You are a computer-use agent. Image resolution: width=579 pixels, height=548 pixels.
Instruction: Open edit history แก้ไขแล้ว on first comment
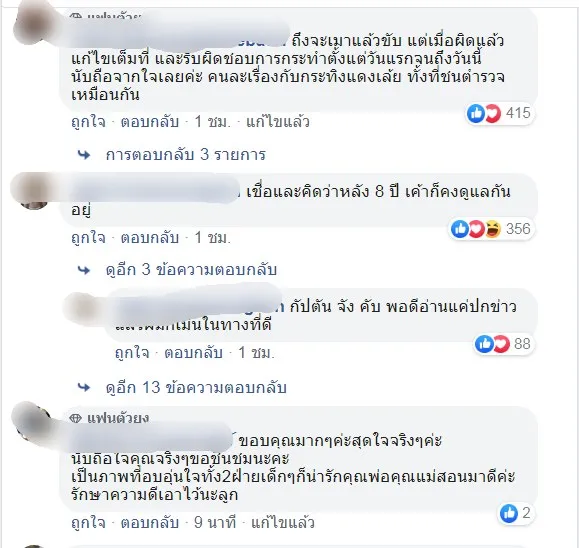coord(278,122)
